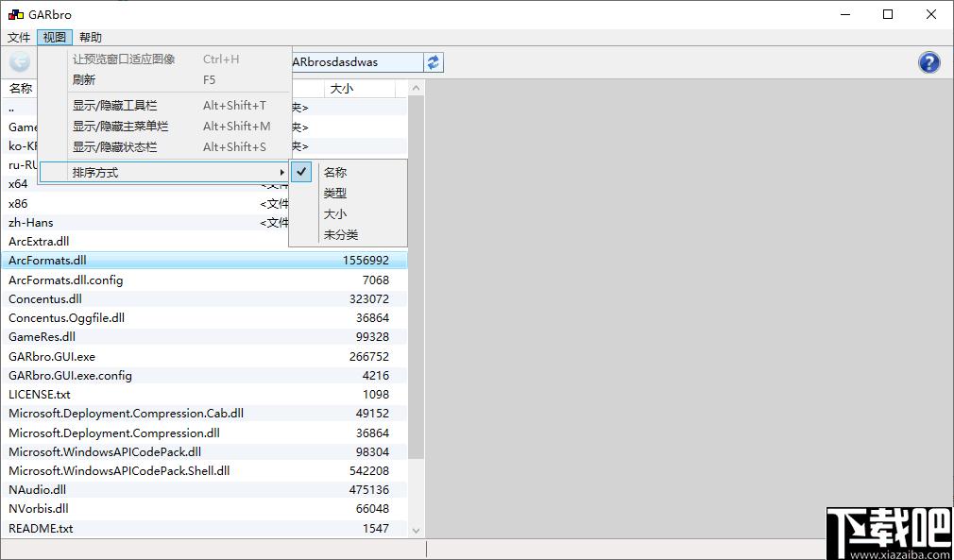
Task: Select Concentus.dll file
Action: (x=204, y=298)
